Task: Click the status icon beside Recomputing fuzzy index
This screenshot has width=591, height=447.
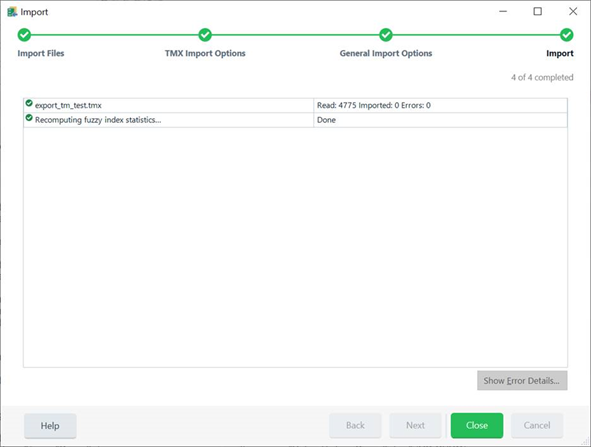Action: pos(29,118)
